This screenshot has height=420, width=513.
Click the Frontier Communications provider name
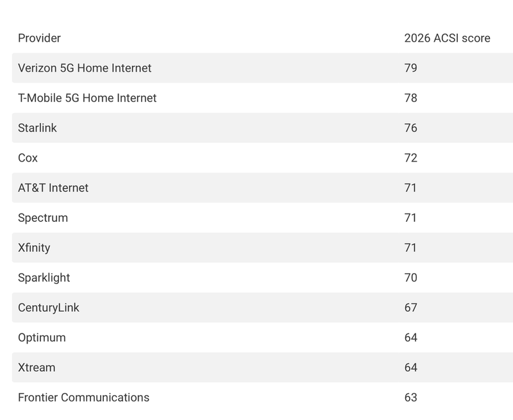[83, 398]
